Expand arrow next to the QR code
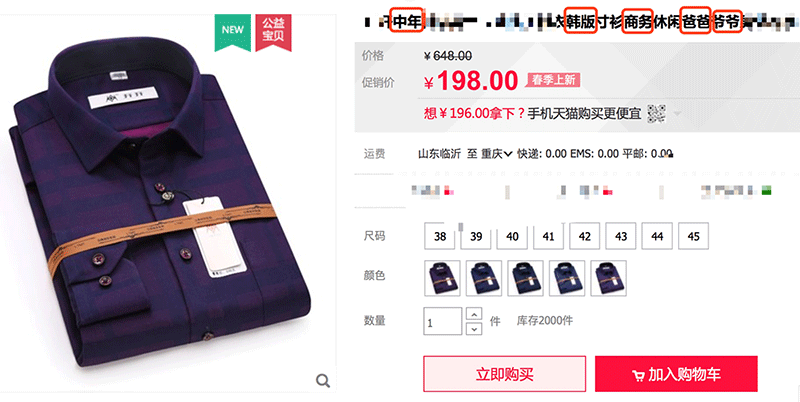 coord(677,113)
